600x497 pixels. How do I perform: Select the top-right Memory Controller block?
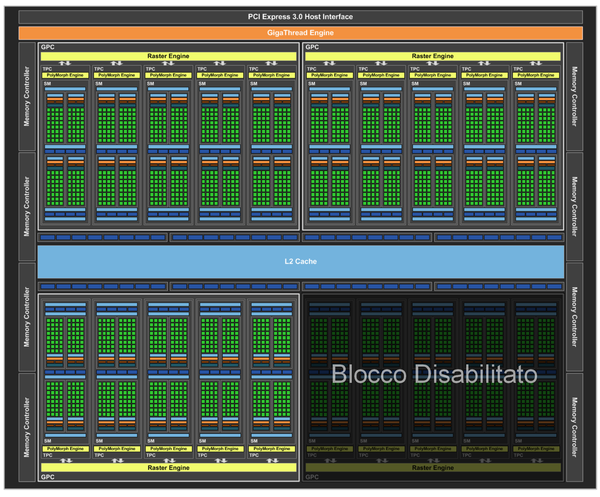coord(575,96)
